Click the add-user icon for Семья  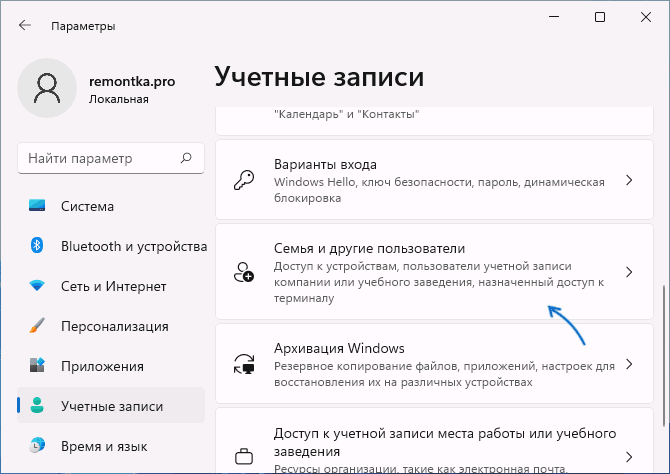tap(244, 272)
